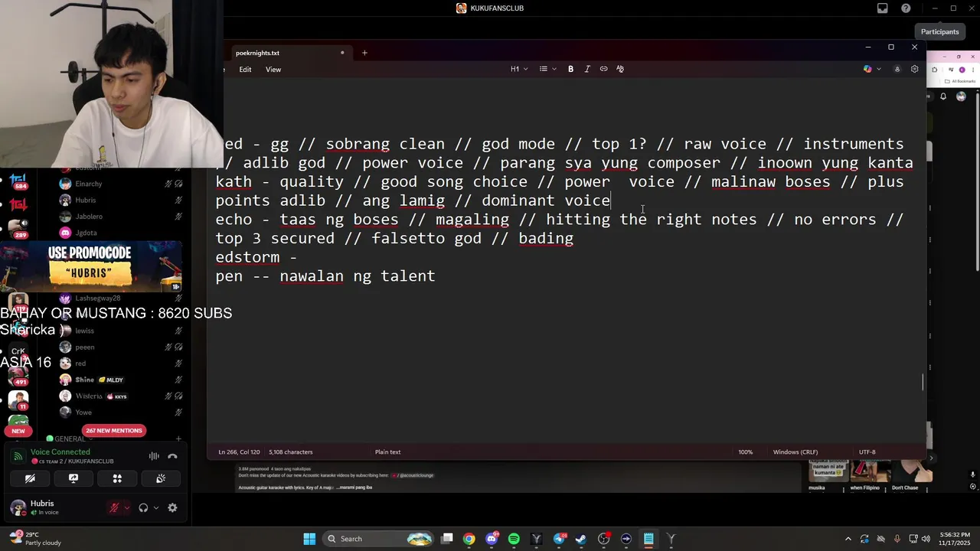Image resolution: width=980 pixels, height=551 pixels.
Task: Disconnect from Discord voice call
Action: coord(172,456)
